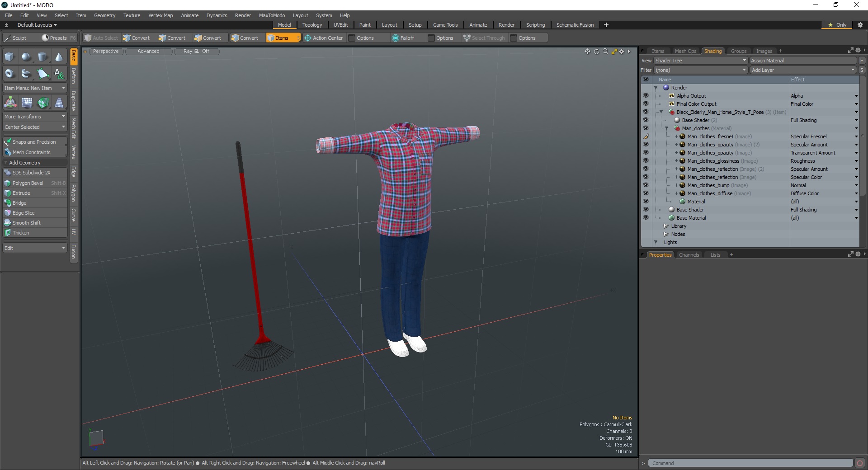Expand the Properties panel with arrow icon

864,254
